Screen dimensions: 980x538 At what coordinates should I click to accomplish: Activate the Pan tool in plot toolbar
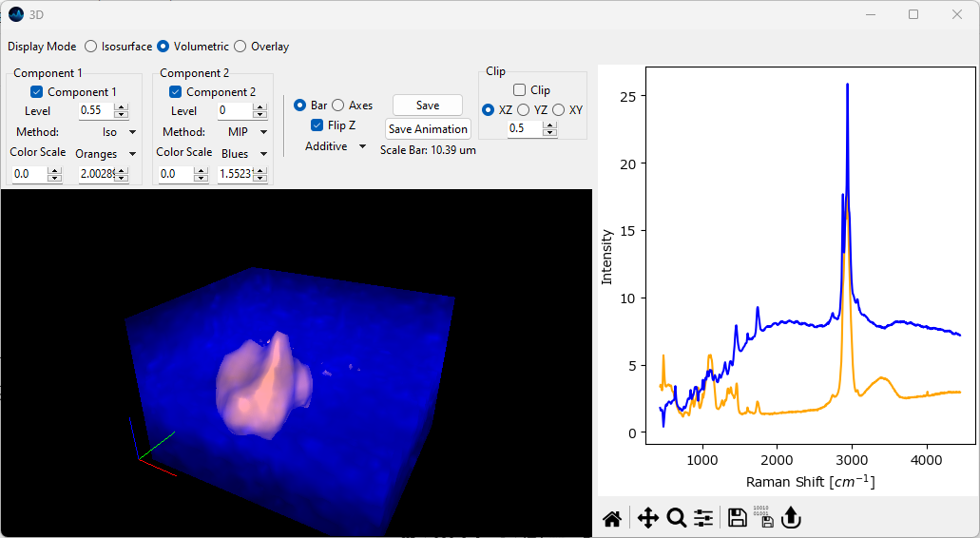[x=647, y=518]
